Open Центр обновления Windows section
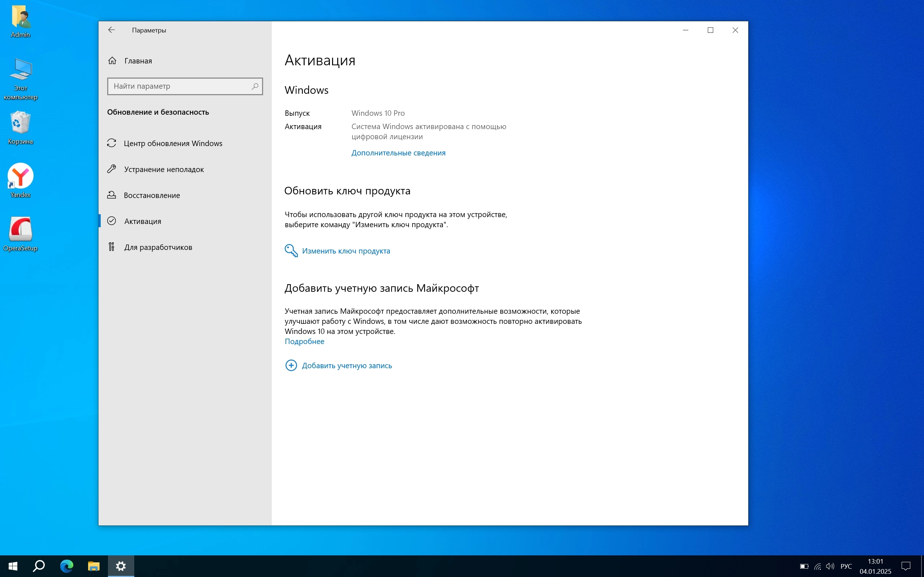Screen dimensions: 924x577 pos(173,143)
